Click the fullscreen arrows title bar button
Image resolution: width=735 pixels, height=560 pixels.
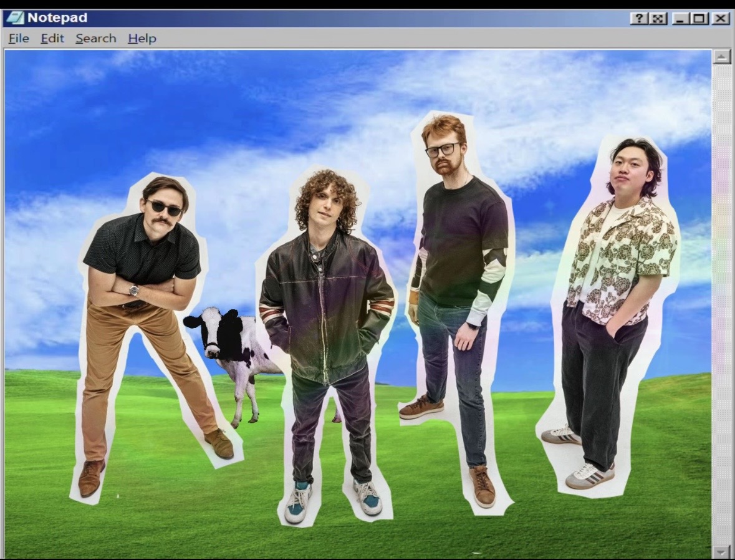[656, 18]
